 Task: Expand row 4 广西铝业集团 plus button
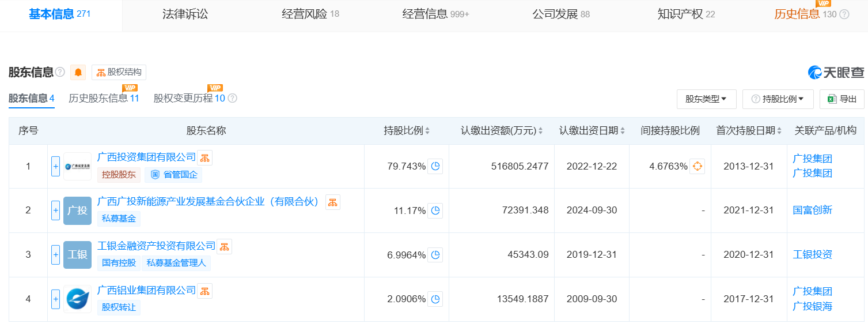[x=55, y=299]
